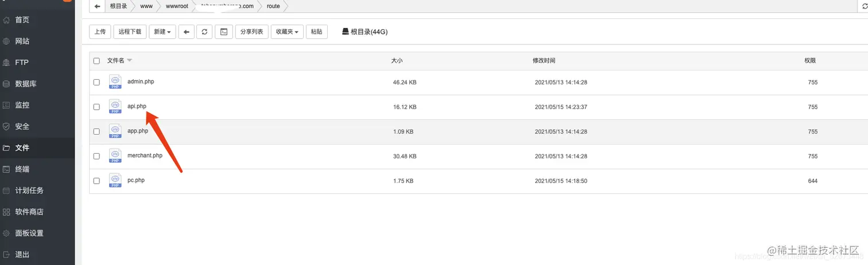Image resolution: width=868 pixels, height=265 pixels.
Task: Expand the 收藏夹 favorites dropdown
Action: 287,32
